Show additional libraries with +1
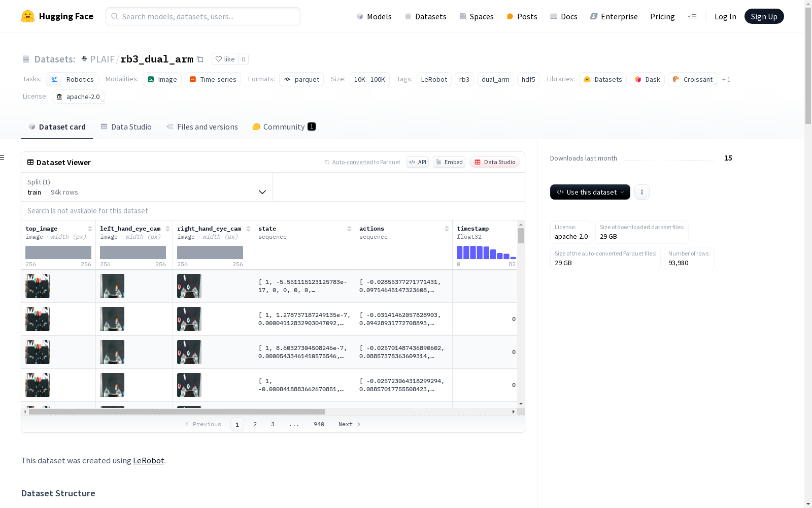This screenshot has height=508, width=812. pos(726,79)
